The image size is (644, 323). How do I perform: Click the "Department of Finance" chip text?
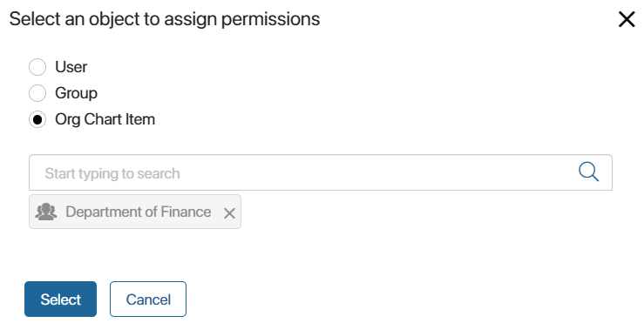tap(139, 212)
